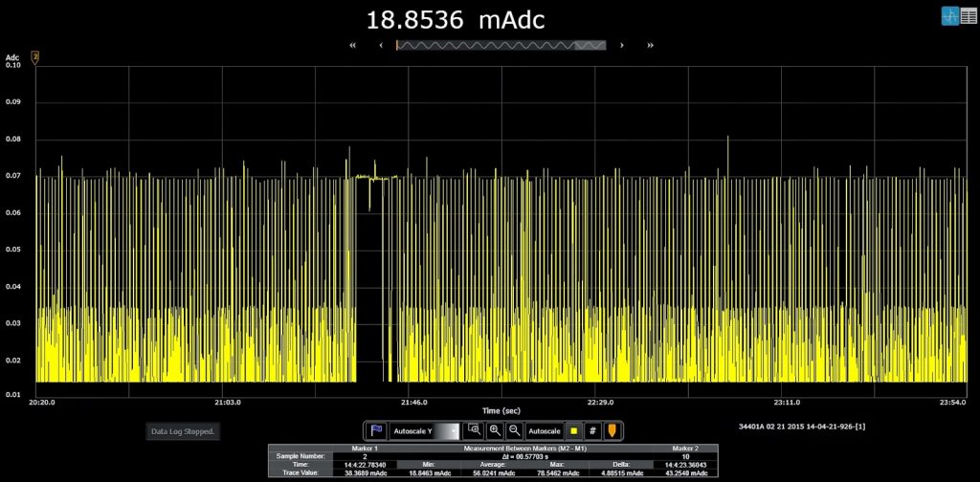Screen dimensions: 980x482
Task: Step forward with single right arrow
Action: [622, 45]
